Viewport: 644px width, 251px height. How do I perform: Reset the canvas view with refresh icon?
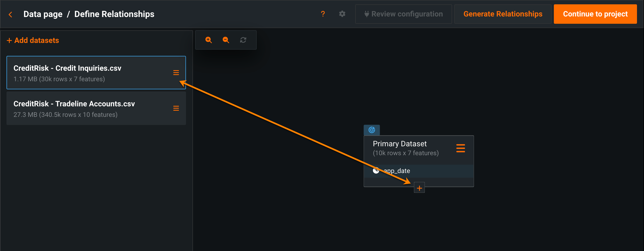tap(243, 40)
